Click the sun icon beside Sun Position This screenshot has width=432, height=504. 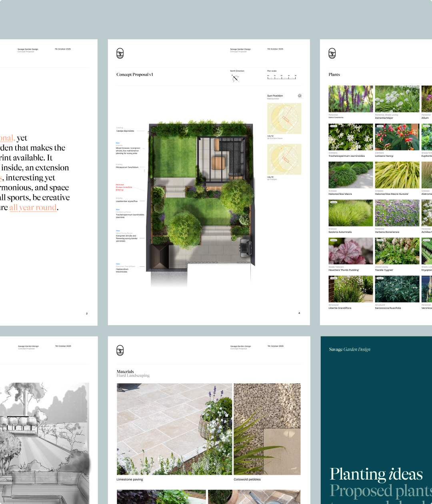click(300, 96)
